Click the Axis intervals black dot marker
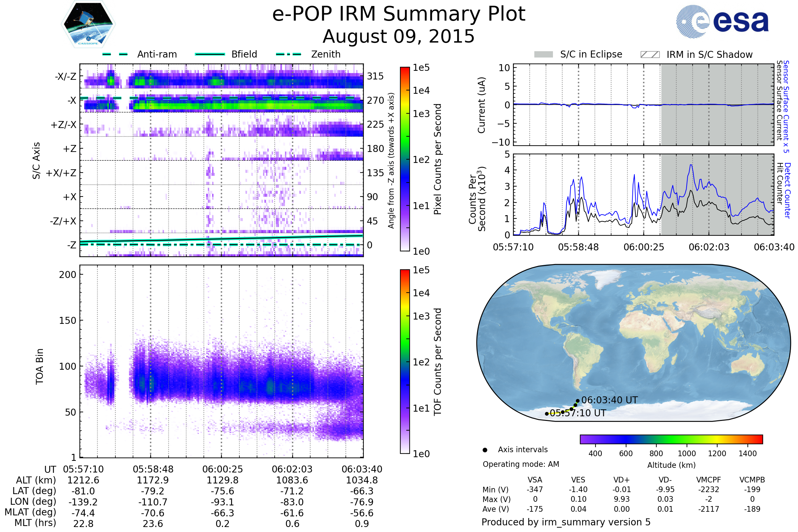Screen dimensions: 798x532 tap(485, 450)
